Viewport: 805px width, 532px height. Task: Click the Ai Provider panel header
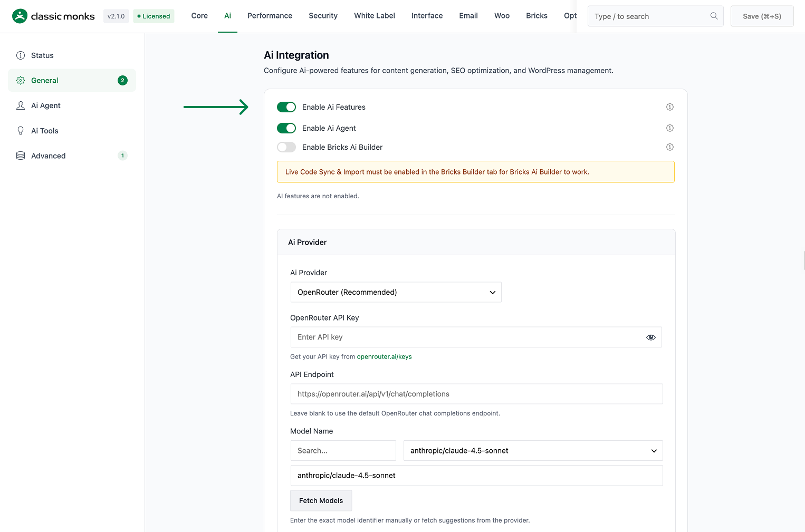tap(476, 243)
